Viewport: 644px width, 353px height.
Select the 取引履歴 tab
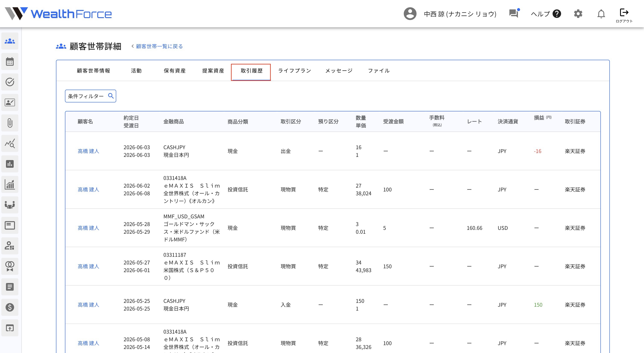pos(251,72)
